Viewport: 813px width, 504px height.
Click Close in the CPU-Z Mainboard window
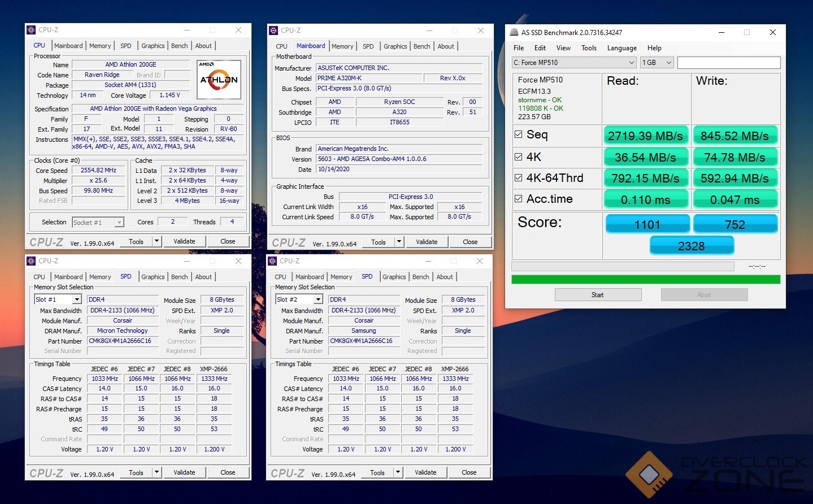click(x=470, y=242)
